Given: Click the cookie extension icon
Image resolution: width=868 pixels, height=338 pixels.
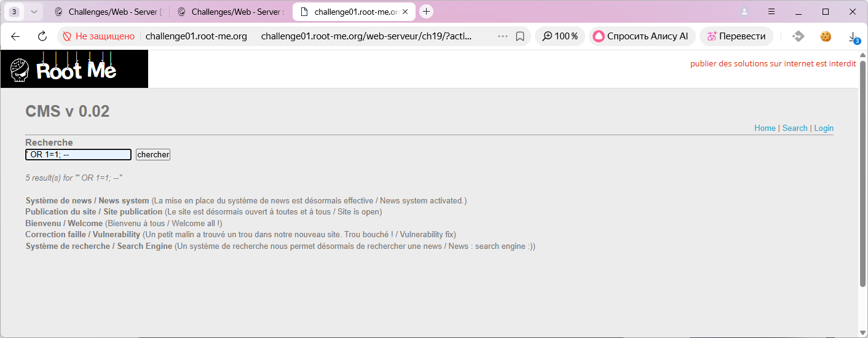Looking at the screenshot, I should point(826,36).
